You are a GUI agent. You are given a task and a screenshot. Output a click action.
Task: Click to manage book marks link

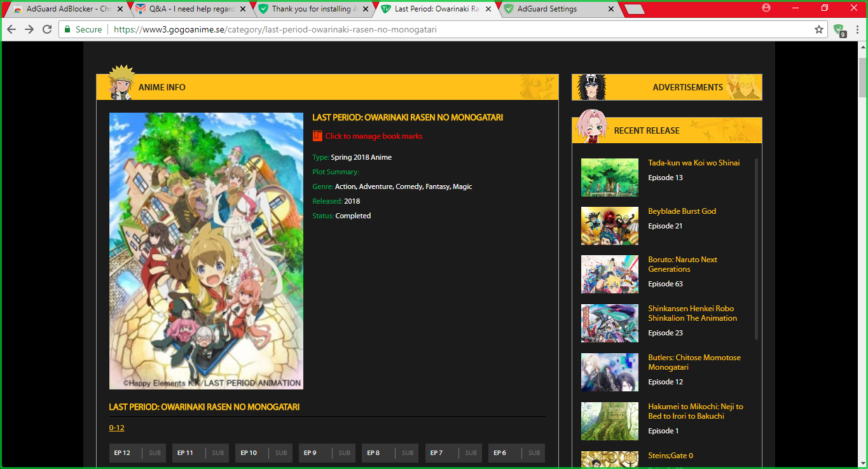374,136
